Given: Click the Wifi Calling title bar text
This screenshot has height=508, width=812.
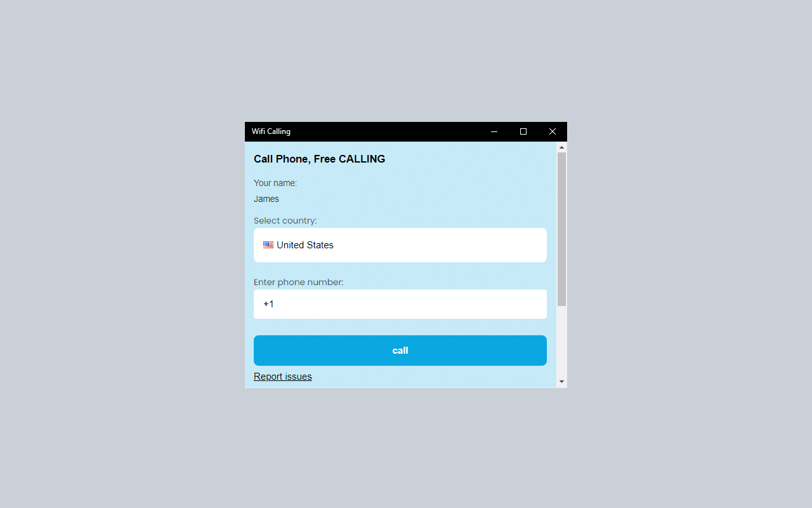Looking at the screenshot, I should 271,131.
